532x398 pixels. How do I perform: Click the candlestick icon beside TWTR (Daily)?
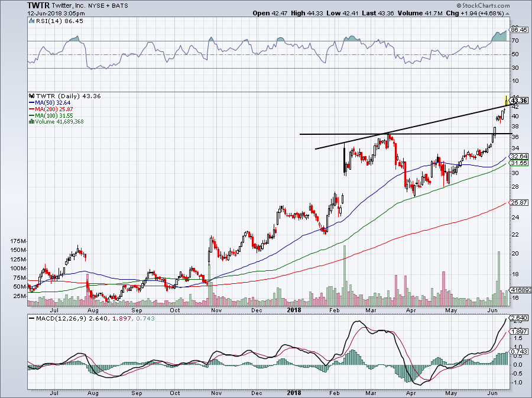point(33,96)
